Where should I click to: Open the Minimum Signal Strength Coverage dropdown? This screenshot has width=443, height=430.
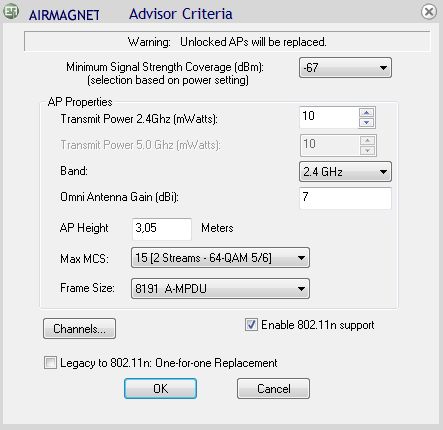coord(345,68)
